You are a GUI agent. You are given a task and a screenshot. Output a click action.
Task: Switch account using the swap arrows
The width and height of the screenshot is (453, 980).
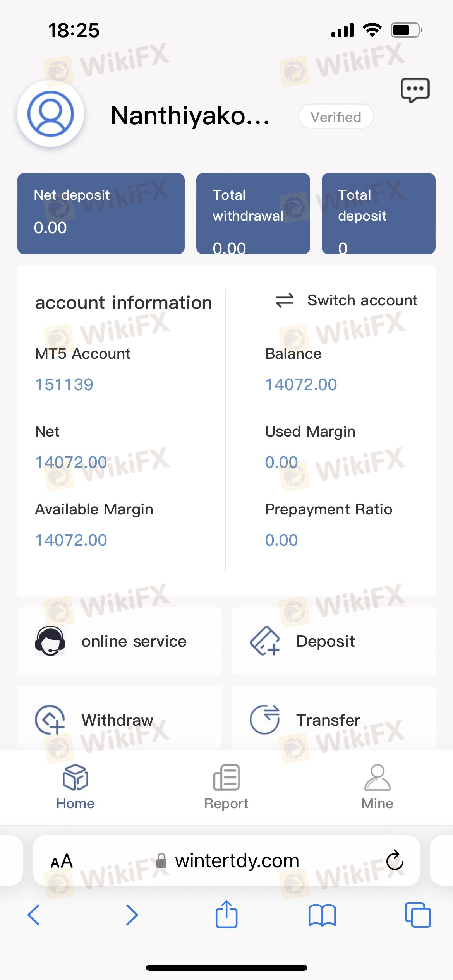pos(285,300)
